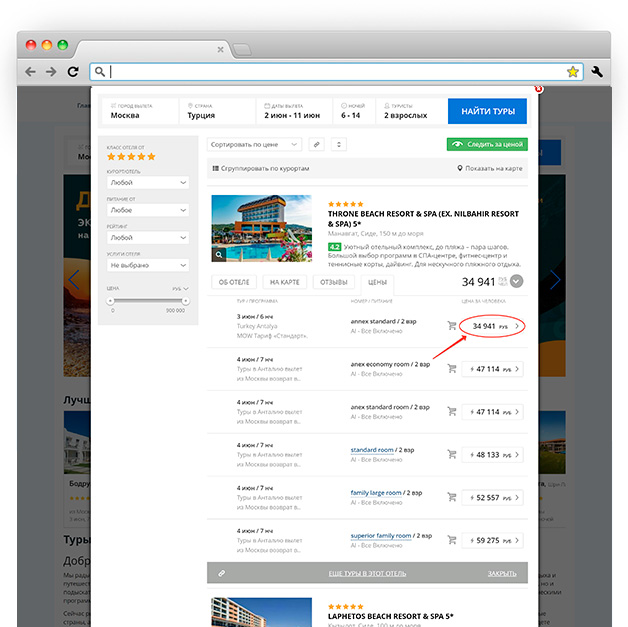Click the sort direction arrows icon
Screen dimensions: 628x627
click(339, 145)
